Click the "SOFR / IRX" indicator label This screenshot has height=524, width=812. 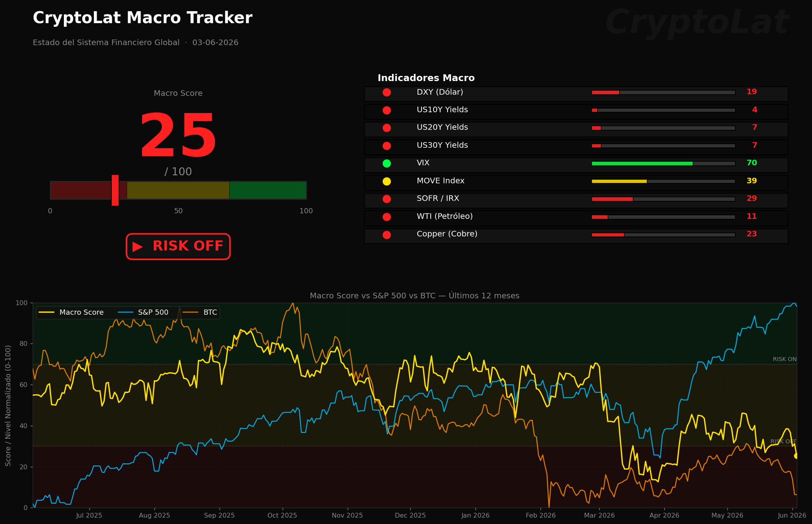point(438,198)
